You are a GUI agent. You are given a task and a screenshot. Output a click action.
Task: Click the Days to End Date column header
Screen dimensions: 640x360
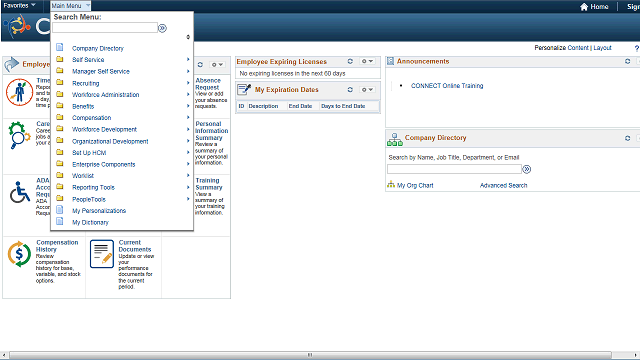tap(343, 106)
